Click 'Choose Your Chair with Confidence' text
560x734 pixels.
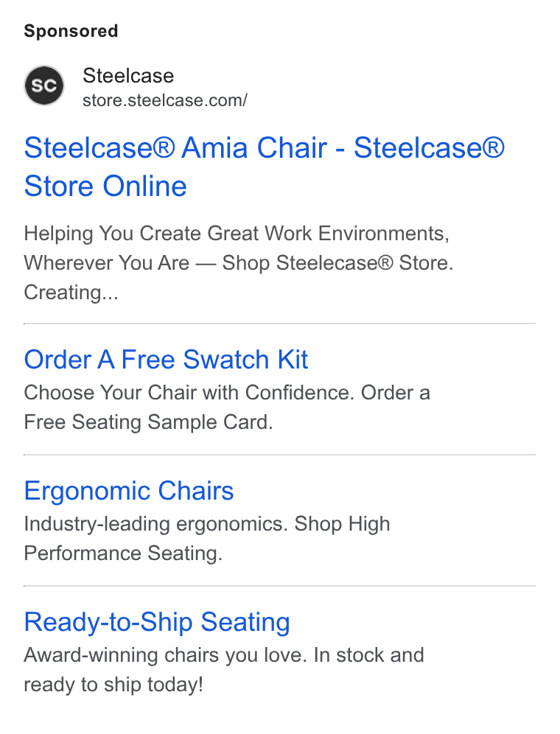tap(189, 393)
